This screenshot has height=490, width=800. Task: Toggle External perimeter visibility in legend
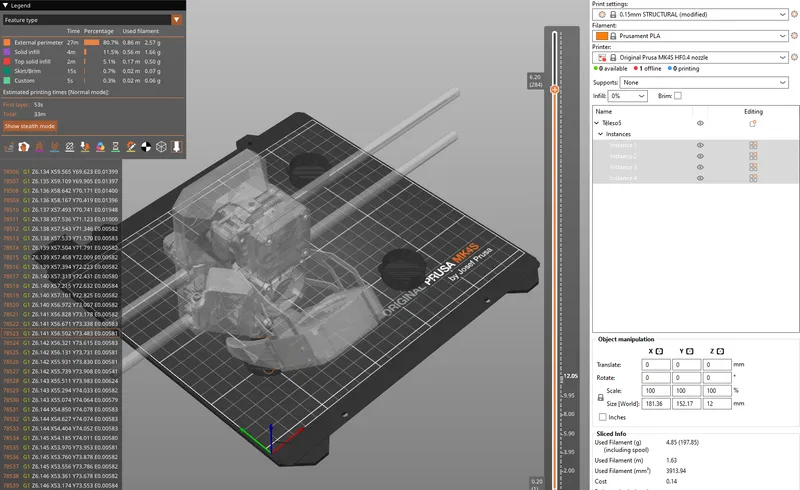(82, 42)
